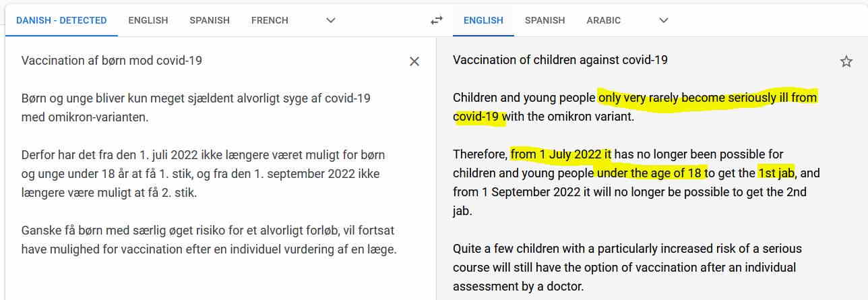Click the highlighted "under the age of 18" text
Screen dimensions: 868x300
650,173
